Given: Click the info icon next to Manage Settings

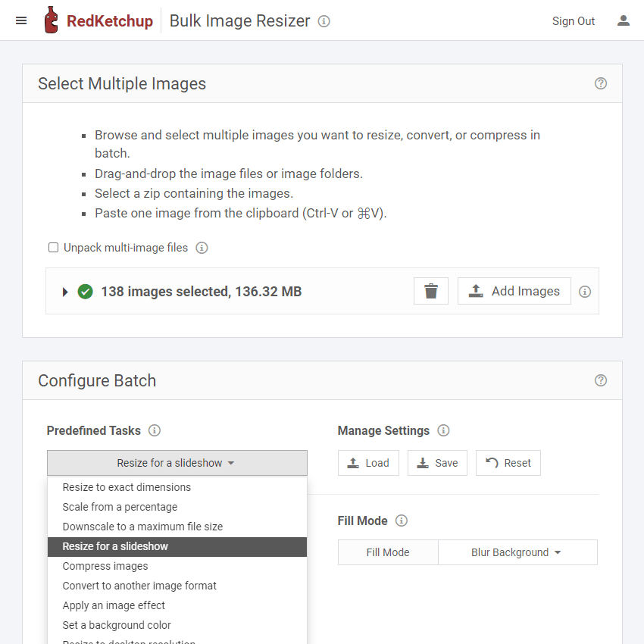Looking at the screenshot, I should point(444,430).
